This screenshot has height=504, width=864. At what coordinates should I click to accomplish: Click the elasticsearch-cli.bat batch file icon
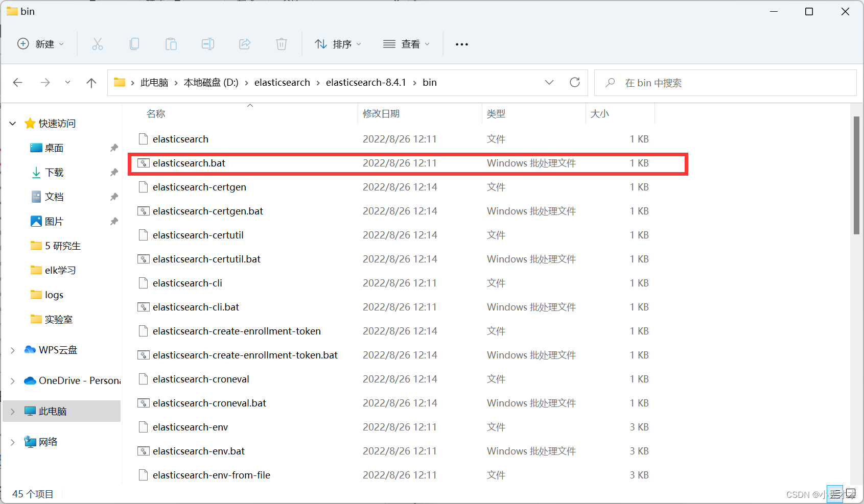coord(144,307)
